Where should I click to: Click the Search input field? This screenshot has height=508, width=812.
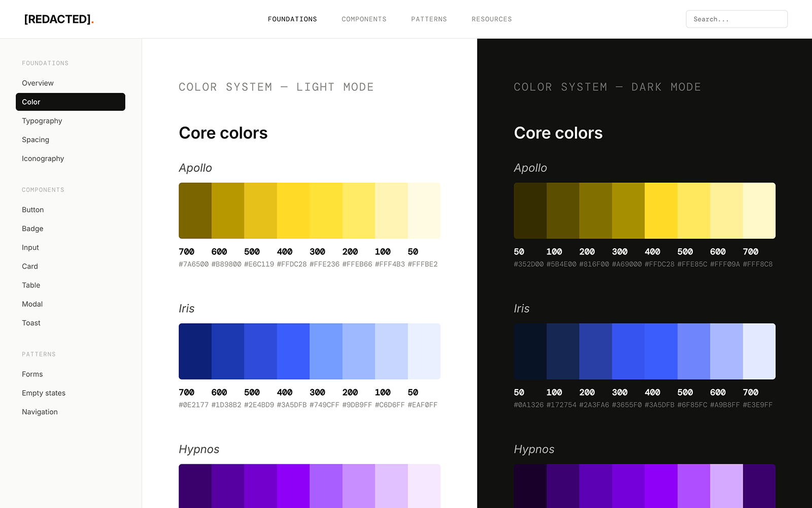736,19
